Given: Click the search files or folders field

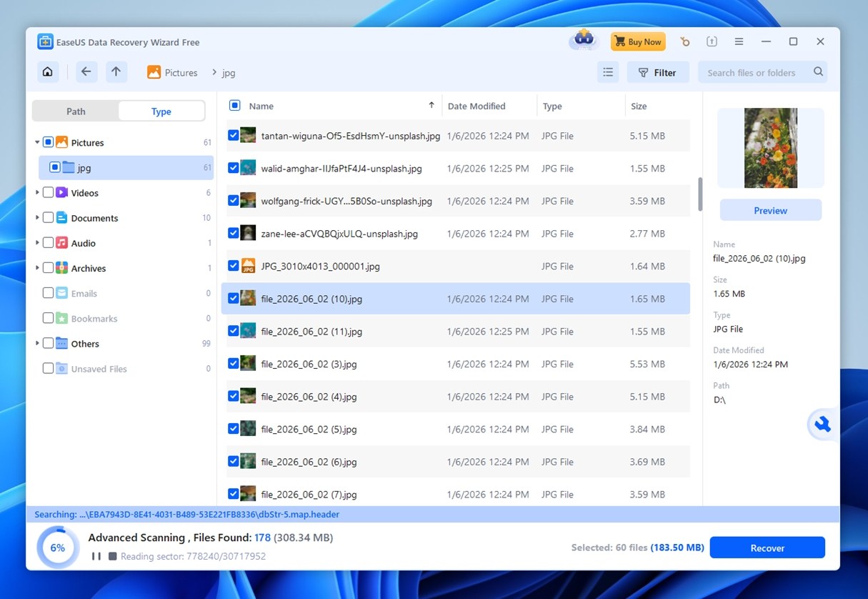Looking at the screenshot, I should tap(749, 71).
